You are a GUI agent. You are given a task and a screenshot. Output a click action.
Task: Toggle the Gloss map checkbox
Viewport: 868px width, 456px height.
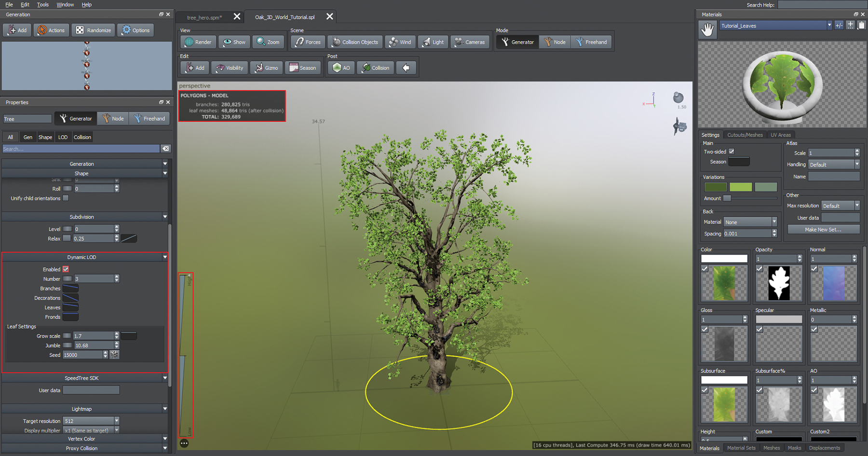tap(705, 329)
